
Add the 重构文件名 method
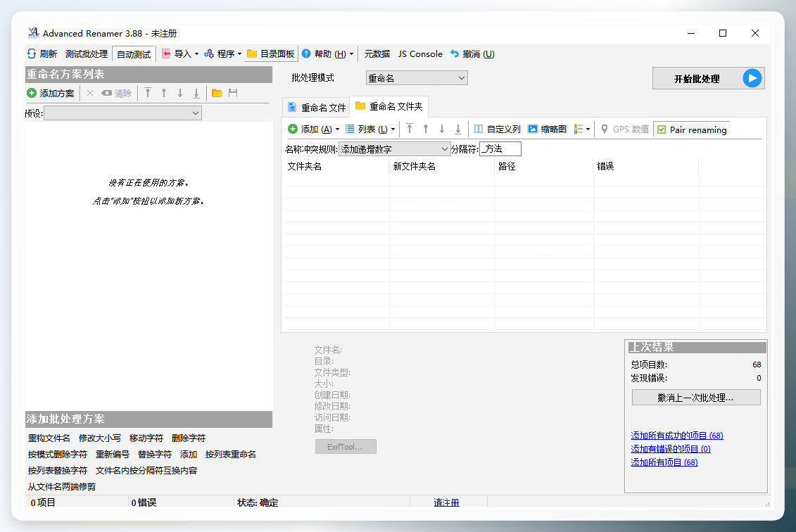pyautogui.click(x=49, y=438)
